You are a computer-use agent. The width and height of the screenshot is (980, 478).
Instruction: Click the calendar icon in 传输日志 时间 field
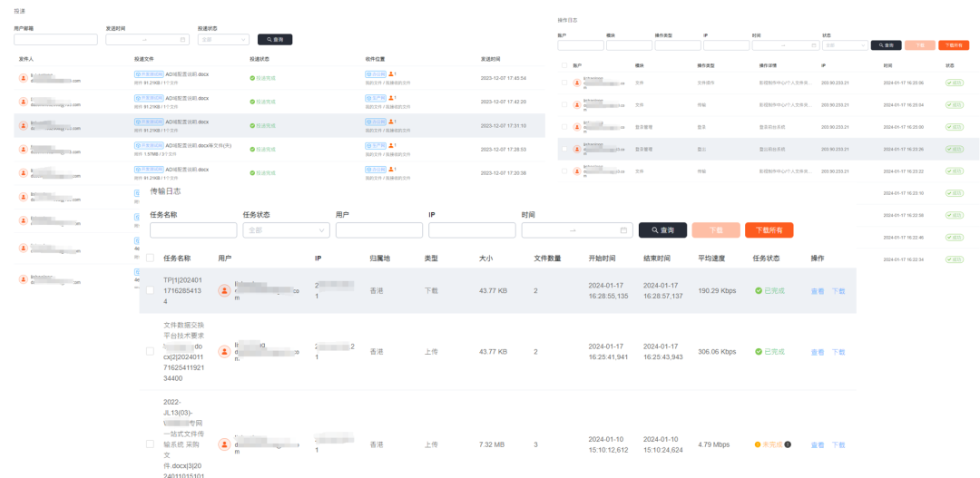click(x=623, y=230)
